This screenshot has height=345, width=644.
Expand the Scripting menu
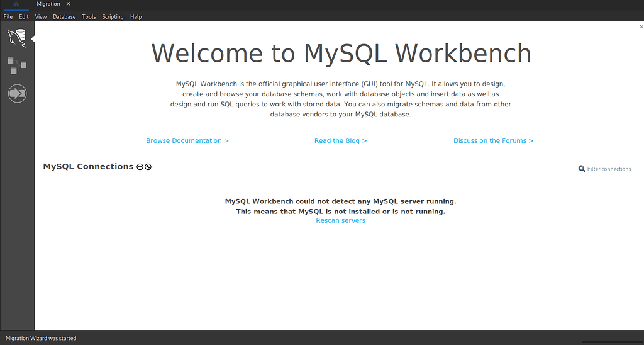113,17
